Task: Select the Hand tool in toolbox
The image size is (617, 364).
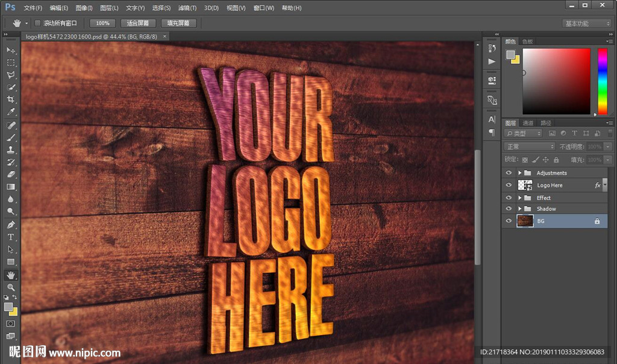Action: coord(11,275)
